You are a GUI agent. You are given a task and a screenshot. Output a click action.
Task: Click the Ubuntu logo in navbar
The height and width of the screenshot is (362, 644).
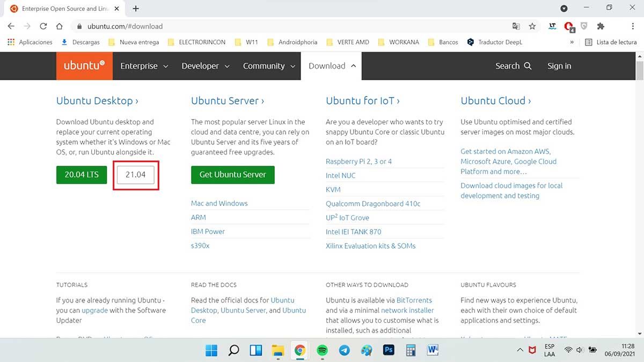click(84, 66)
